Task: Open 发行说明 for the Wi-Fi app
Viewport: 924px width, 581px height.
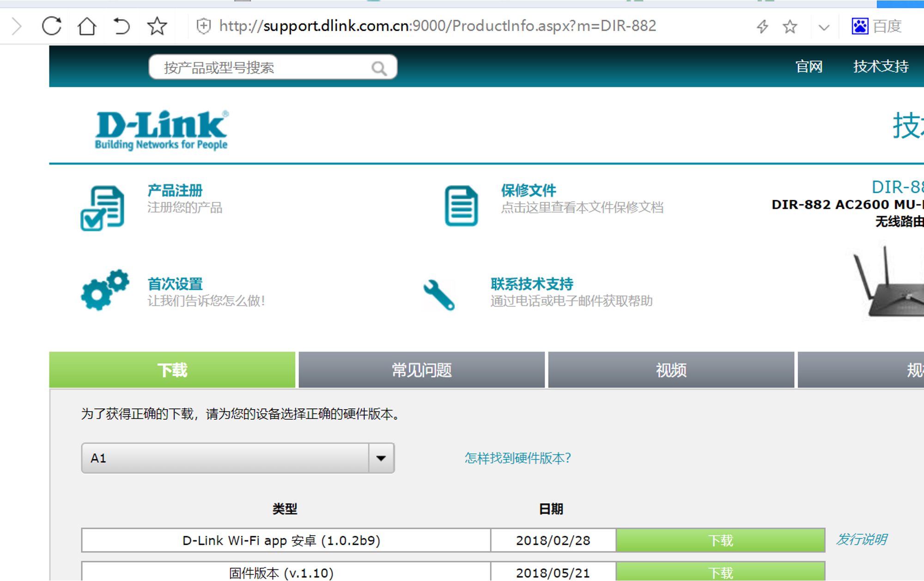Action: (862, 539)
